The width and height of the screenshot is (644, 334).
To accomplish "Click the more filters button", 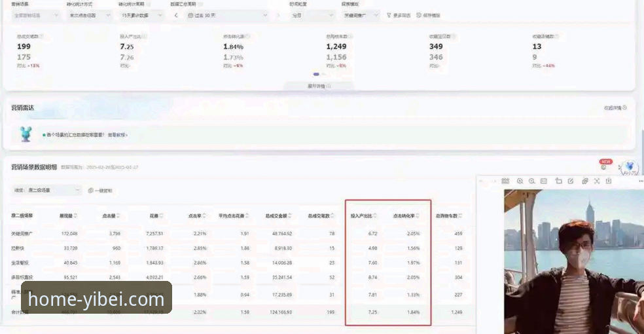I will (x=399, y=15).
